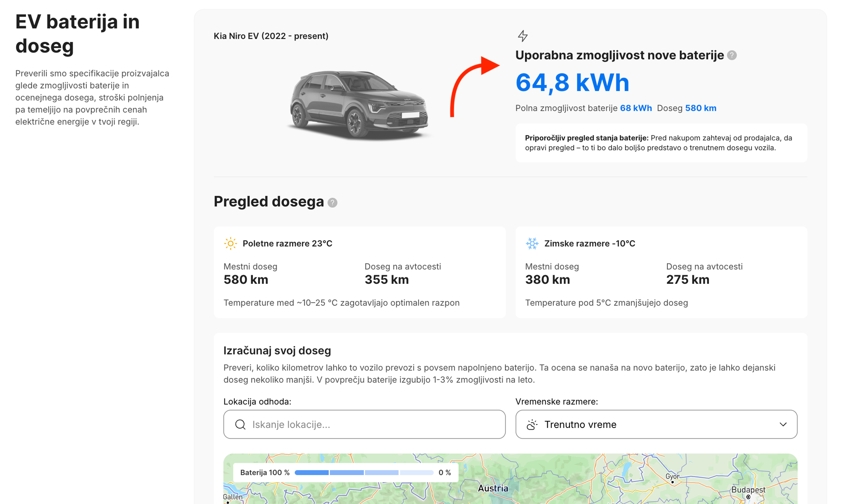The height and width of the screenshot is (504, 841).
Task: Click the Austria label on map
Action: (493, 488)
